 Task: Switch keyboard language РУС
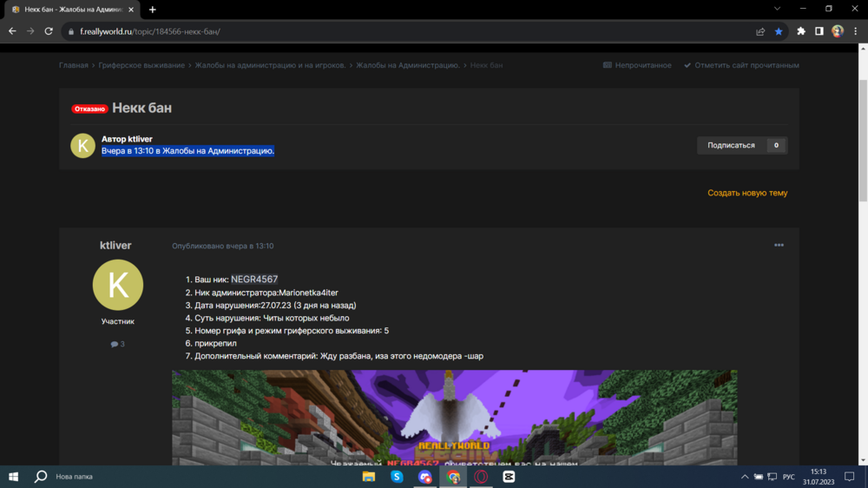[789, 477]
